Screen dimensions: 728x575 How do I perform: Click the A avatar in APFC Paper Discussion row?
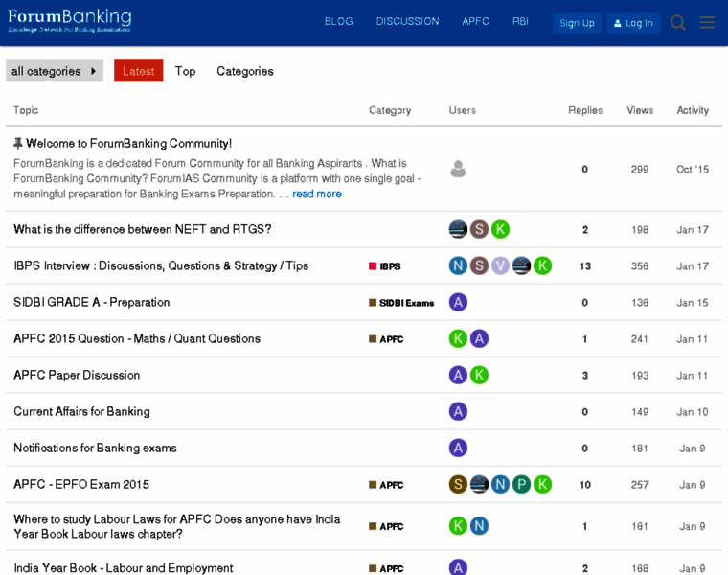[x=458, y=375]
